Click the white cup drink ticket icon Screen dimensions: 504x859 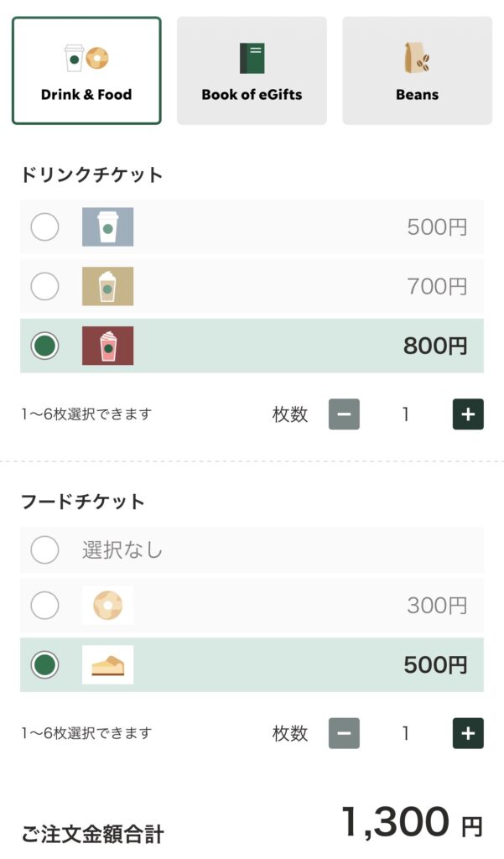[107, 226]
